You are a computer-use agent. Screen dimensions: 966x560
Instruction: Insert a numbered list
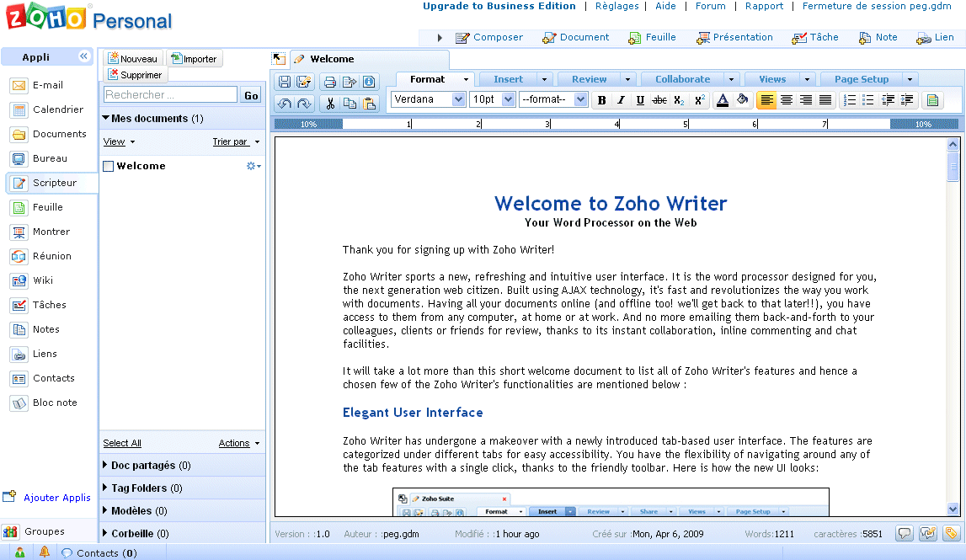click(x=850, y=100)
